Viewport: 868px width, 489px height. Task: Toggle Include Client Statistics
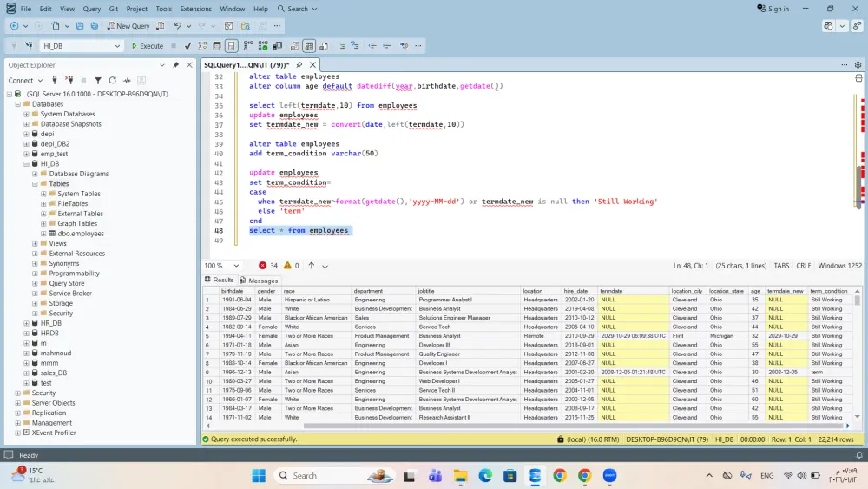(x=278, y=46)
